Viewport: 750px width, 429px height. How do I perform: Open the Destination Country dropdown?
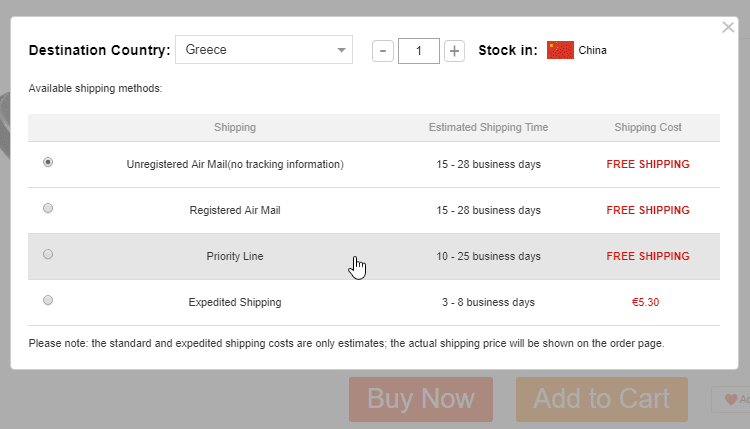coord(263,50)
